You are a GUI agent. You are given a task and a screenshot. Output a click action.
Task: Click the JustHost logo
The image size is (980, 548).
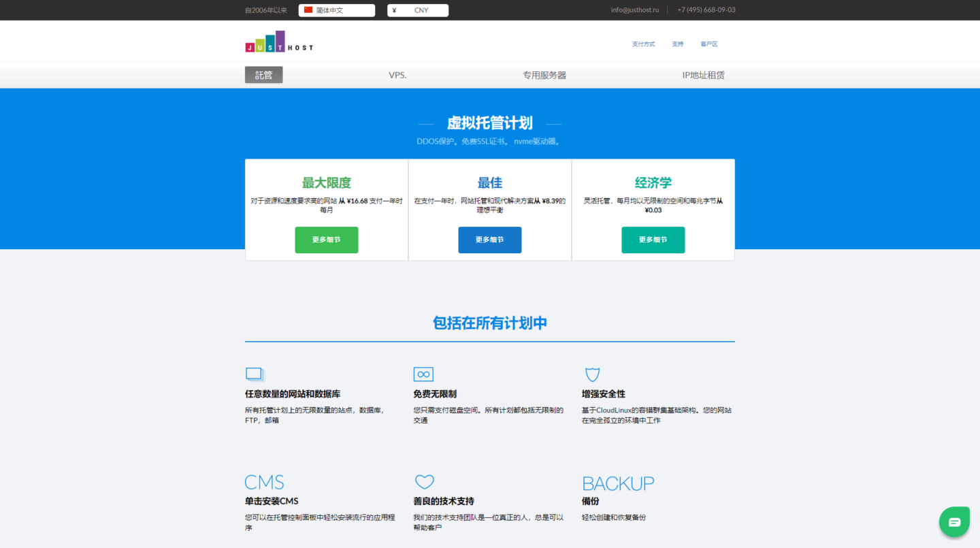(x=279, y=42)
